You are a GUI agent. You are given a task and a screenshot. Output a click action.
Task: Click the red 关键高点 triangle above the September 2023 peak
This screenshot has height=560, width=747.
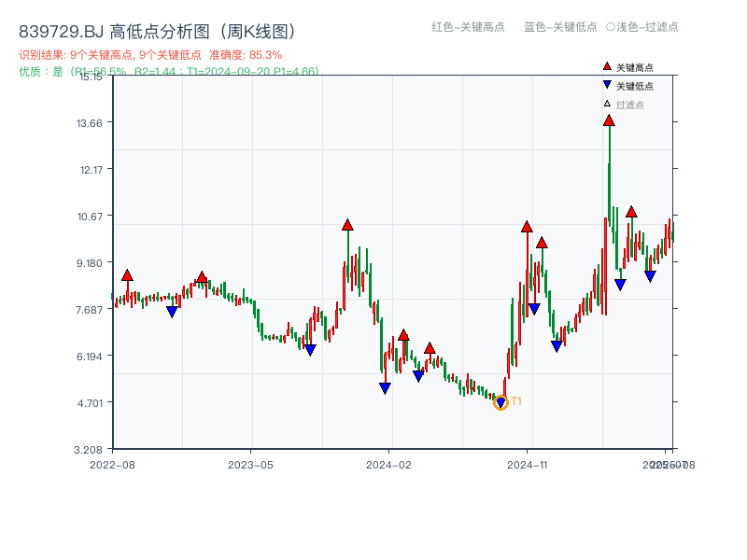[349, 224]
